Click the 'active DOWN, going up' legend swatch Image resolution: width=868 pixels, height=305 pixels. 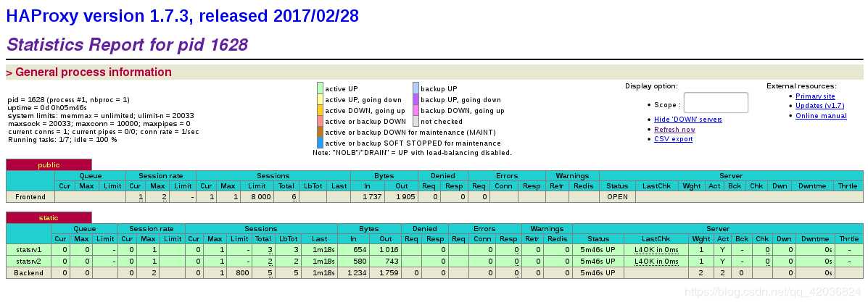point(320,111)
